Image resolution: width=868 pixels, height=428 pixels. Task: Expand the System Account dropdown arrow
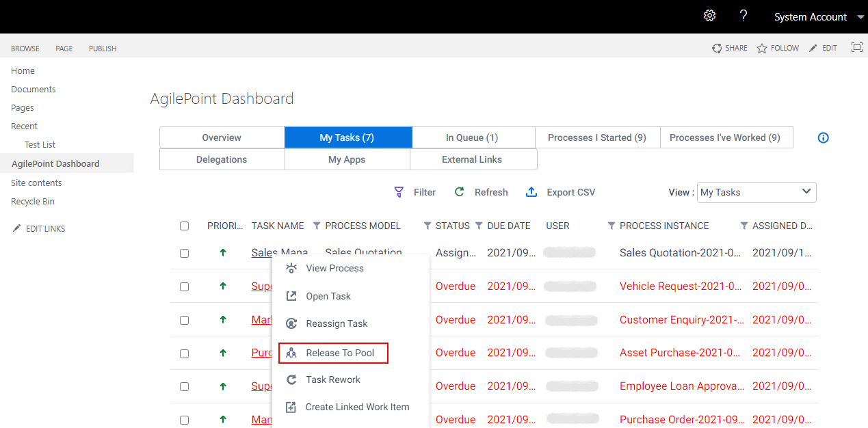[860, 17]
